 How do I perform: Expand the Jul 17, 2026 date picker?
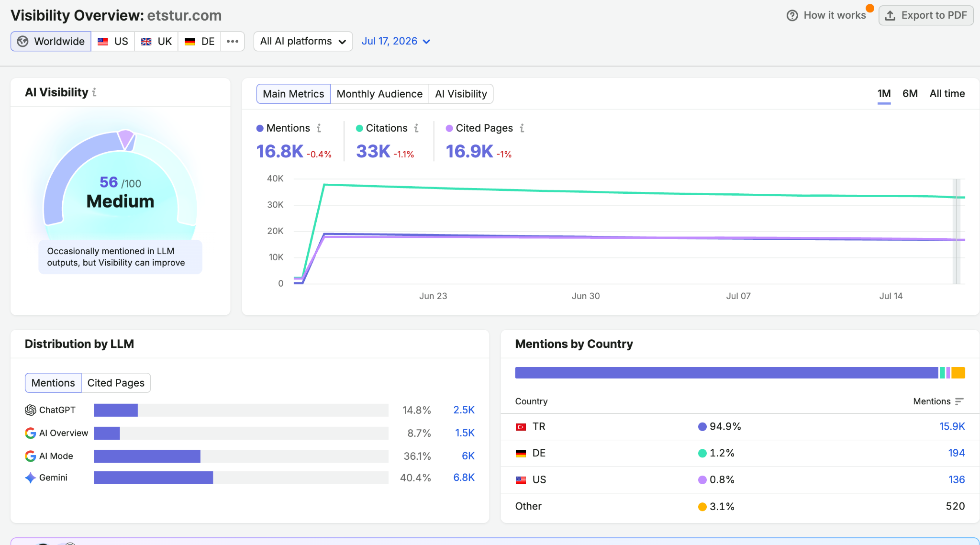pyautogui.click(x=396, y=42)
